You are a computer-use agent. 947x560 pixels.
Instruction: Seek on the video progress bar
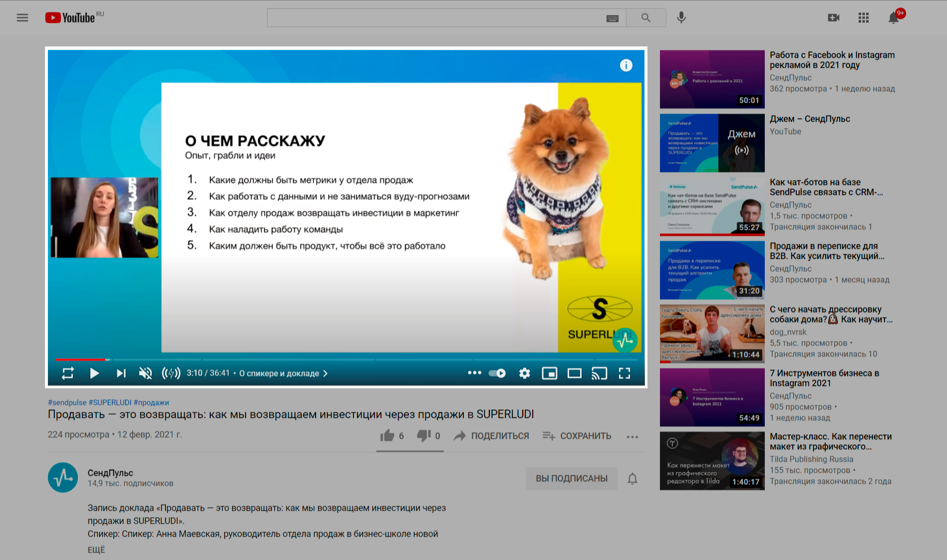coord(346,359)
